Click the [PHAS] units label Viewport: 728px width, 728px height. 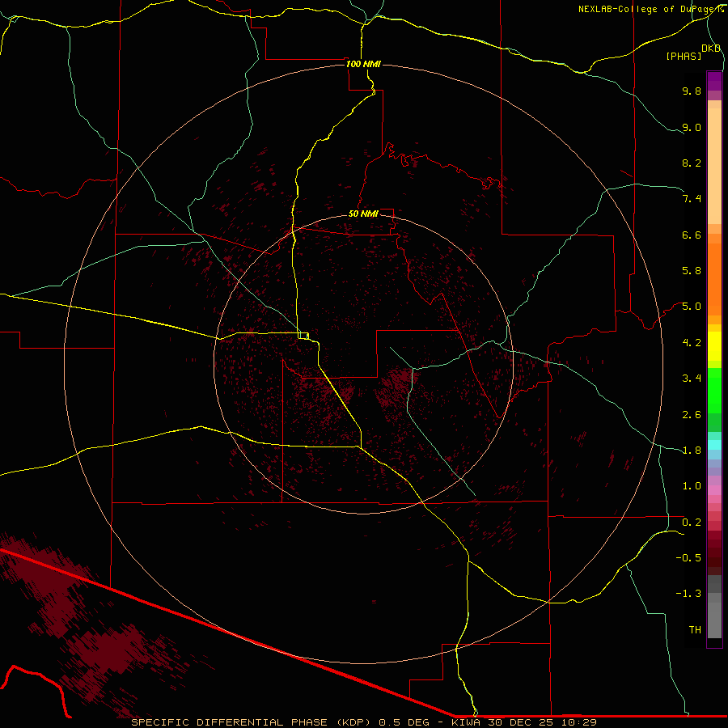684,56
